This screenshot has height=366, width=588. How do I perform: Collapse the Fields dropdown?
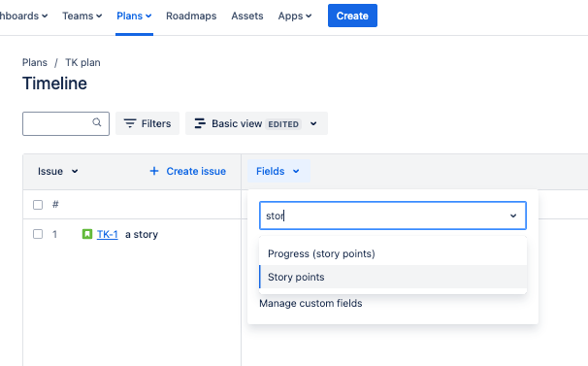(x=278, y=171)
